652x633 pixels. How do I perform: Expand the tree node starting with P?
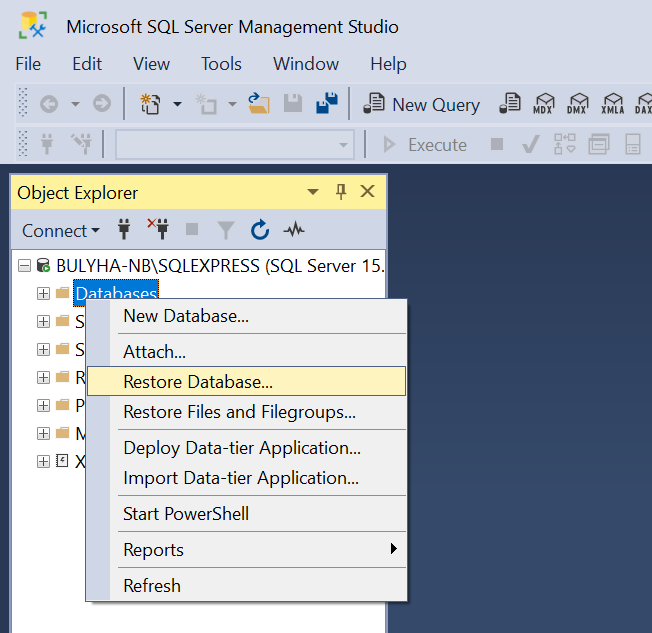pos(43,405)
